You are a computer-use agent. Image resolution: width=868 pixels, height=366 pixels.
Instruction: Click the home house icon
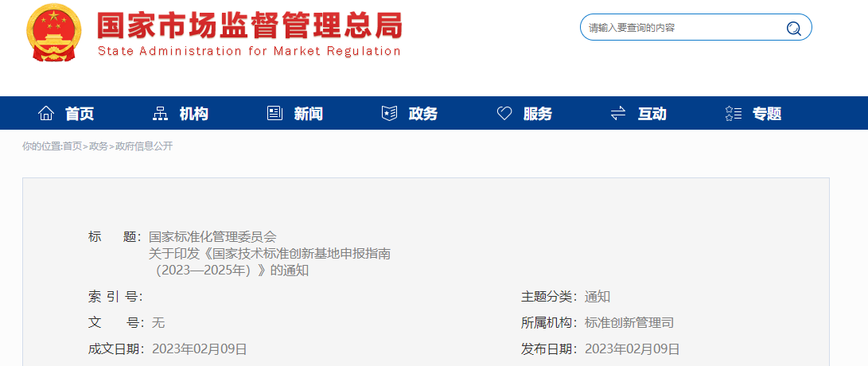click(x=46, y=114)
